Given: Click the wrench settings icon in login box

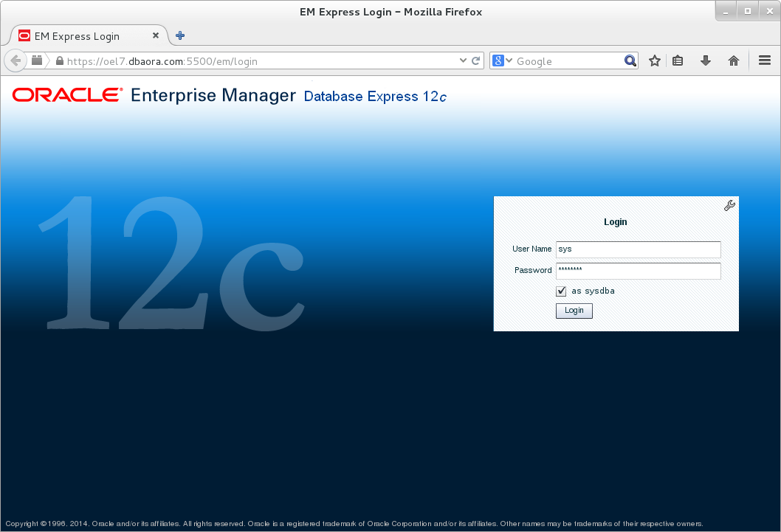Looking at the screenshot, I should click(x=730, y=206).
